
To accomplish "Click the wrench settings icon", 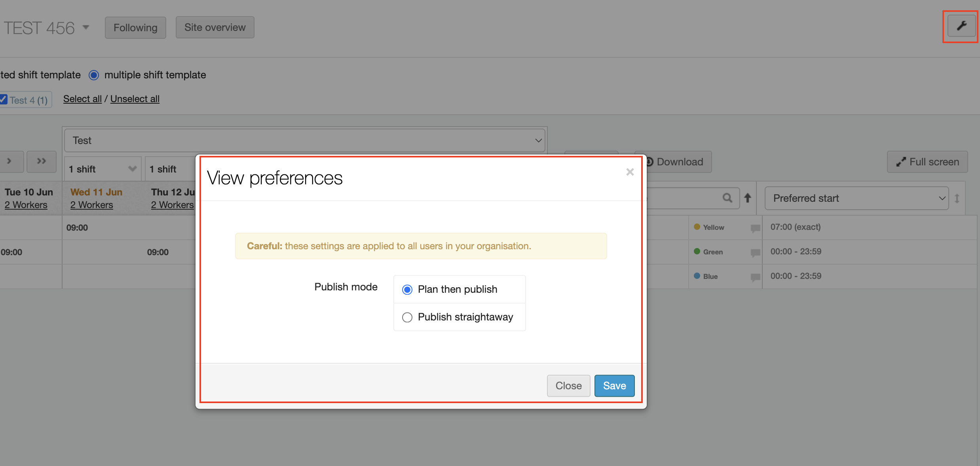I will [x=961, y=26].
